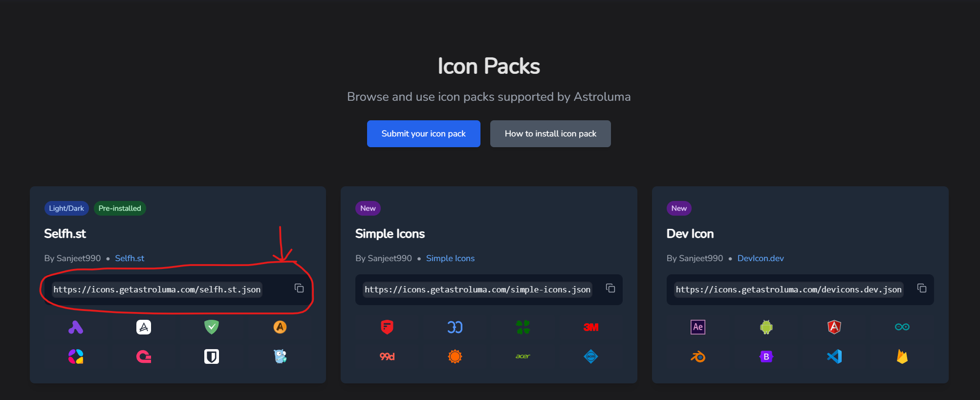Click the blue gopher mascot icon

tap(280, 356)
